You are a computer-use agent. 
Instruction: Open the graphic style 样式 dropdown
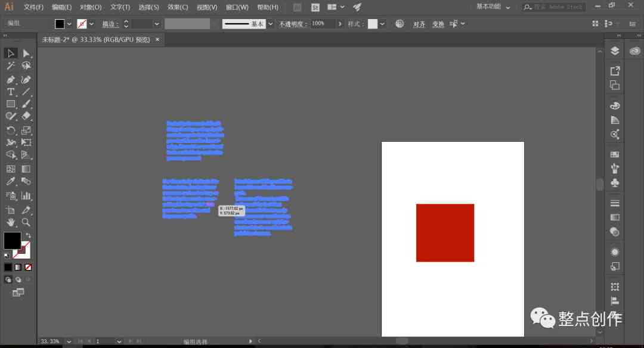382,24
